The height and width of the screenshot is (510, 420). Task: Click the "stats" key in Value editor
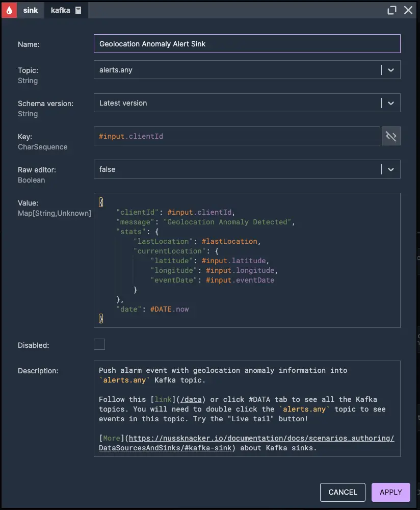131,232
